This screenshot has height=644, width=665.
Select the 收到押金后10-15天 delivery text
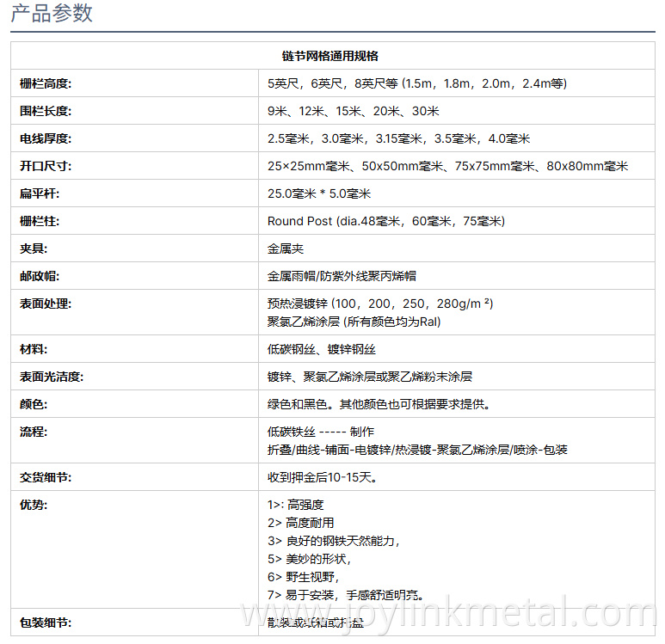[322, 477]
